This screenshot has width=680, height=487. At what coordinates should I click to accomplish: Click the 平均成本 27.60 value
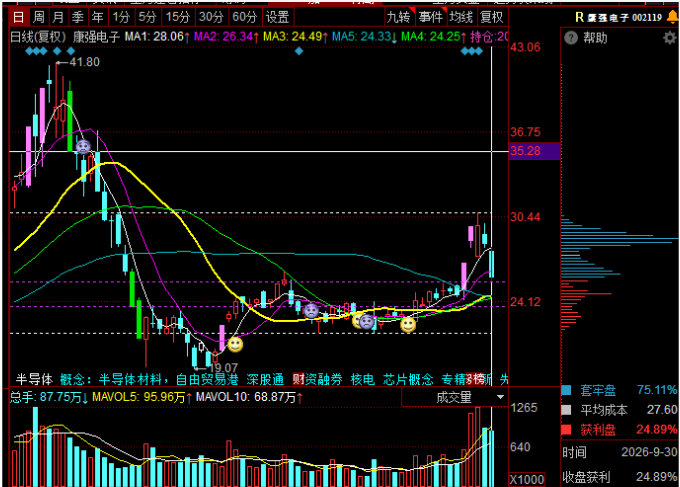tap(662, 410)
